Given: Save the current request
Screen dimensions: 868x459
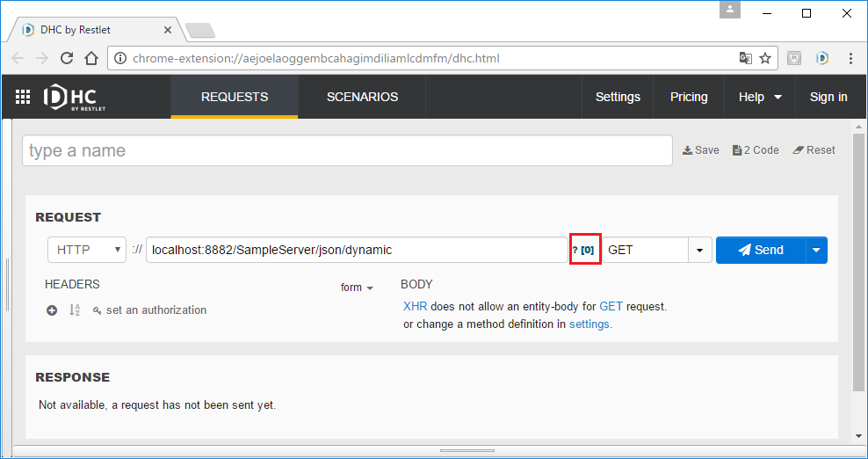Looking at the screenshot, I should click(x=700, y=150).
